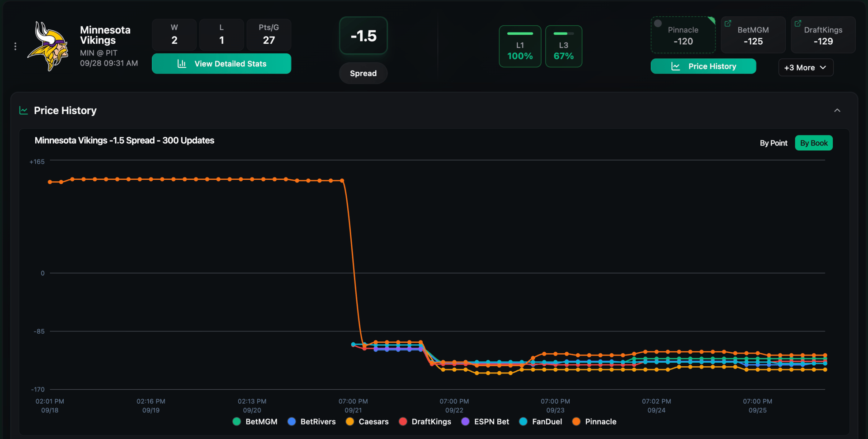
Task: Click DraftKings external link icon
Action: coord(798,23)
